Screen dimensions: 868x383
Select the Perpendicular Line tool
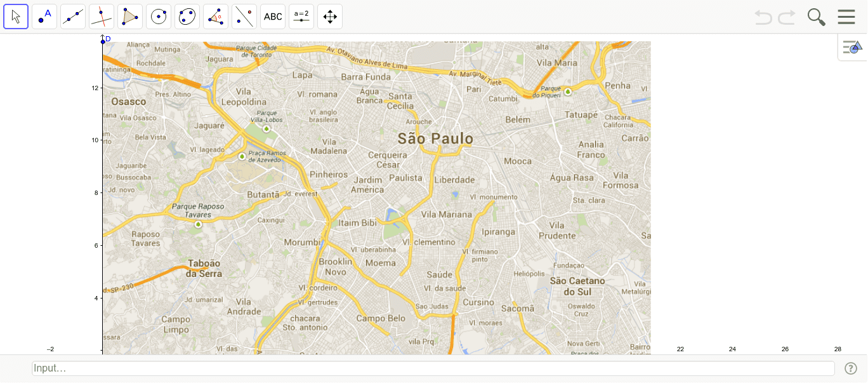(102, 17)
